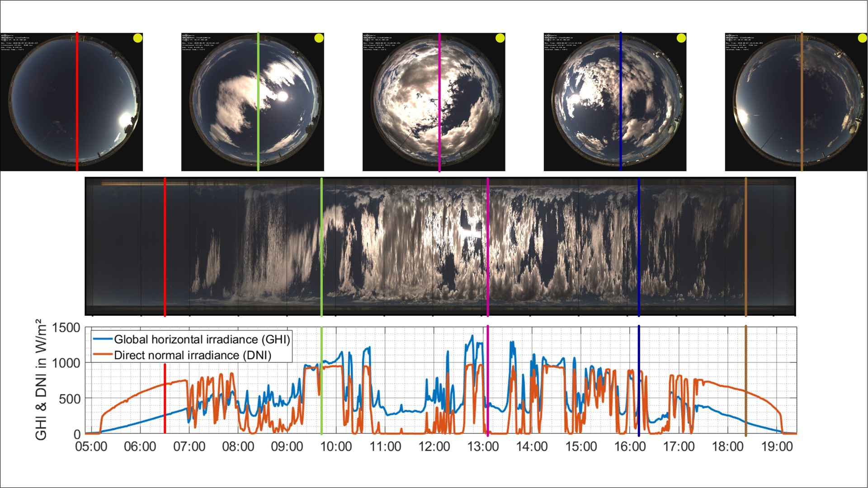868x488 pixels.
Task: Click the blue GHI line sample in the legend
Action: point(103,338)
